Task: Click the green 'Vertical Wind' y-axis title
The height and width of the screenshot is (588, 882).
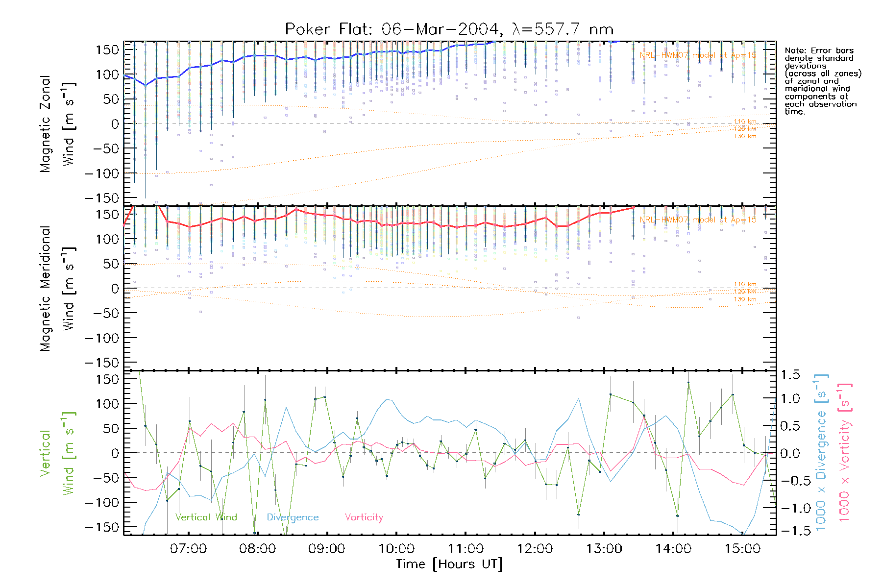Action: tap(56, 453)
